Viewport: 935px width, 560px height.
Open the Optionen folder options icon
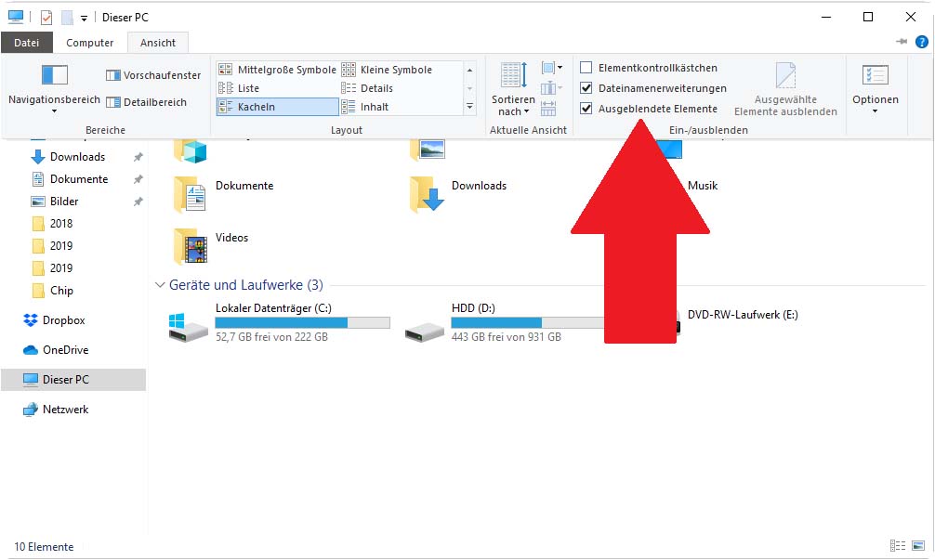tap(875, 75)
